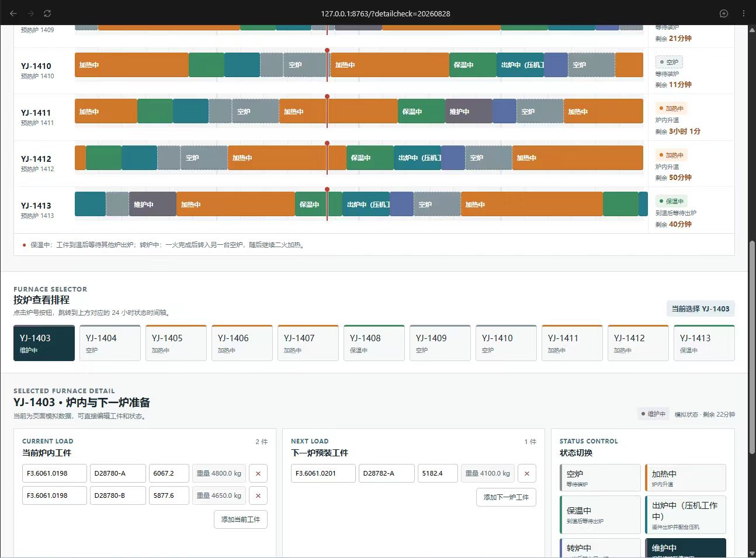Click the first 加热中 block in YJ-1410 timeline
The height and width of the screenshot is (558, 756).
pyautogui.click(x=131, y=65)
